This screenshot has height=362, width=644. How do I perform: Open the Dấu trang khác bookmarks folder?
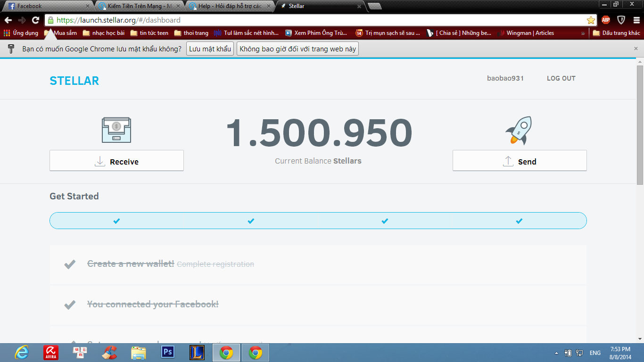pyautogui.click(x=616, y=33)
